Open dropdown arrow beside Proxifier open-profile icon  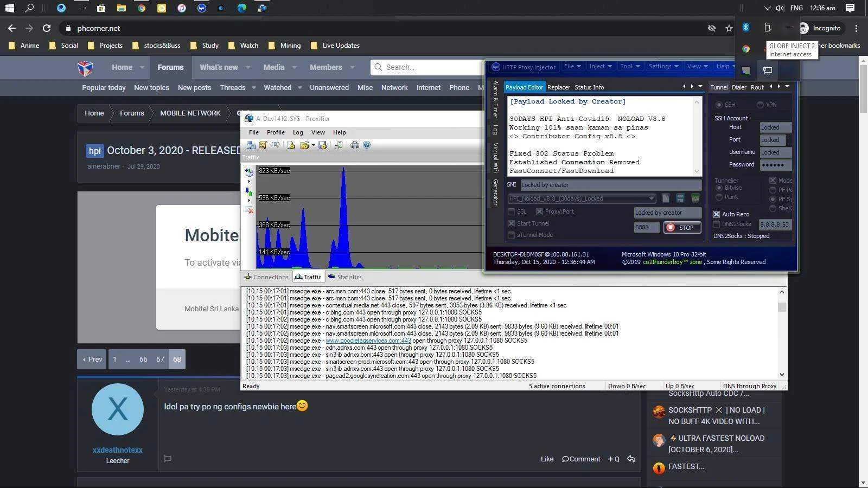(312, 145)
